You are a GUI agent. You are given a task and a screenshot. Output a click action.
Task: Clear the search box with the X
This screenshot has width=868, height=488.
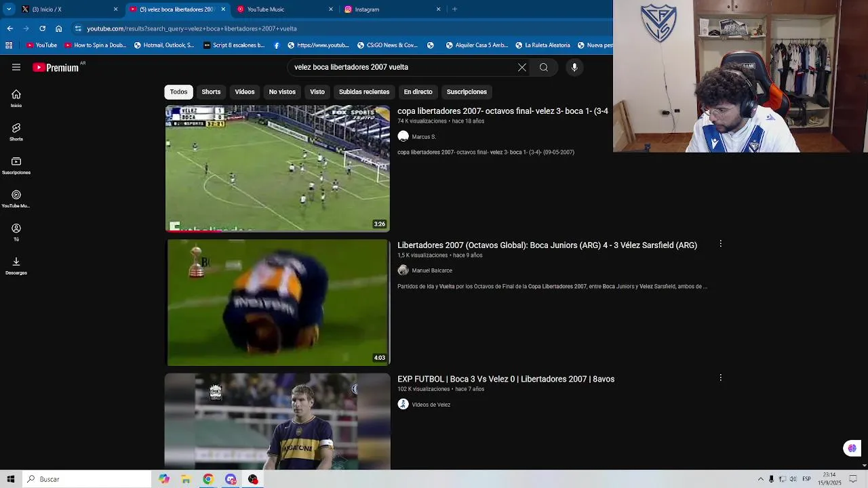point(521,67)
